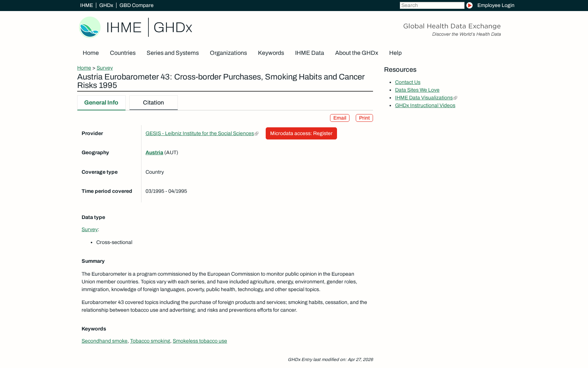Click the external link icon beside IHME Data Visualizations
This screenshot has width=588, height=368.
455,98
